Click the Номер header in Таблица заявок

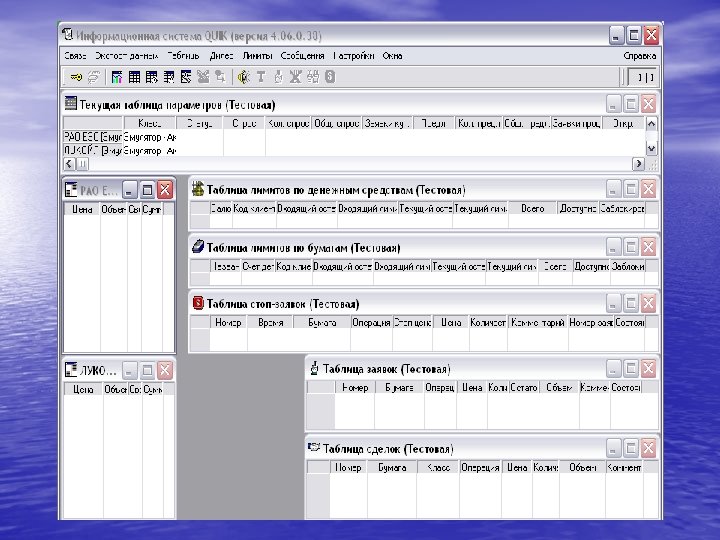point(354,388)
